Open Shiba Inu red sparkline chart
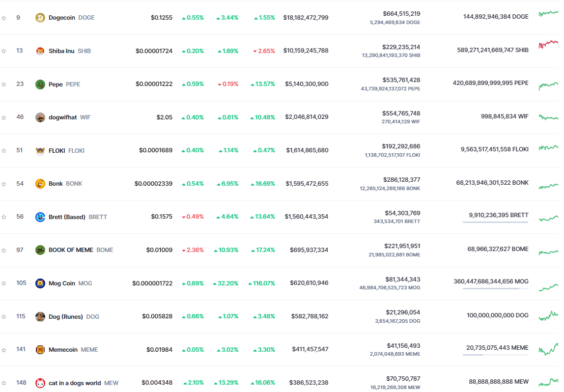The height and width of the screenshot is (392, 564). (x=549, y=44)
